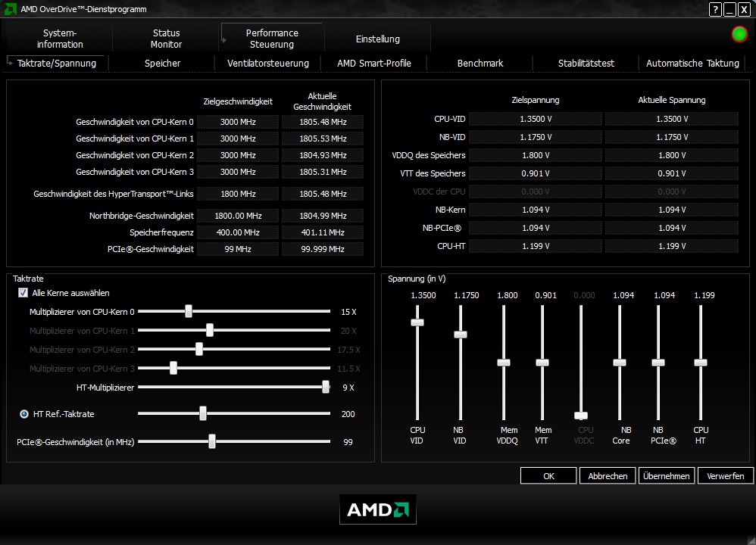Click the CPU HT voltage slider handle
756x545 pixels.
click(x=701, y=363)
